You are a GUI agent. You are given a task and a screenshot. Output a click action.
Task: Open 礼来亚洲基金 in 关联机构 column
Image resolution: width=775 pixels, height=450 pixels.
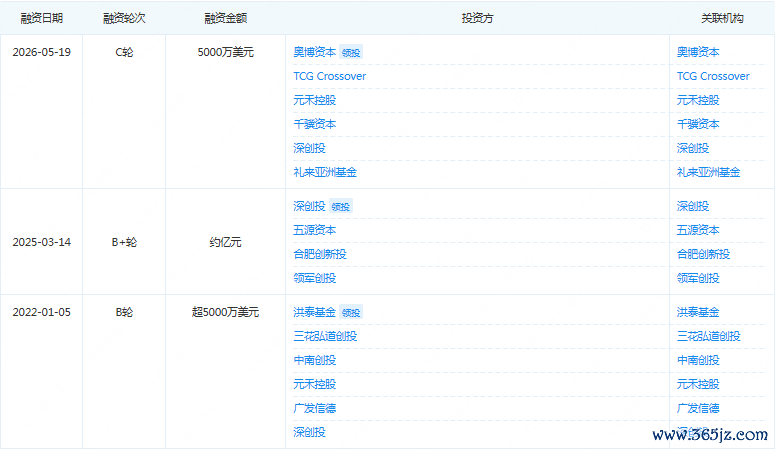(708, 172)
